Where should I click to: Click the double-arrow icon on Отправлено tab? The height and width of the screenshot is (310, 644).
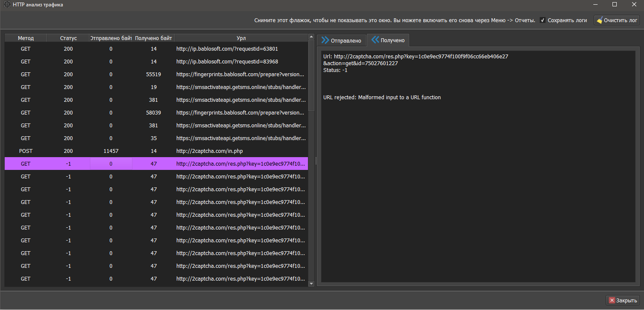[325, 40]
